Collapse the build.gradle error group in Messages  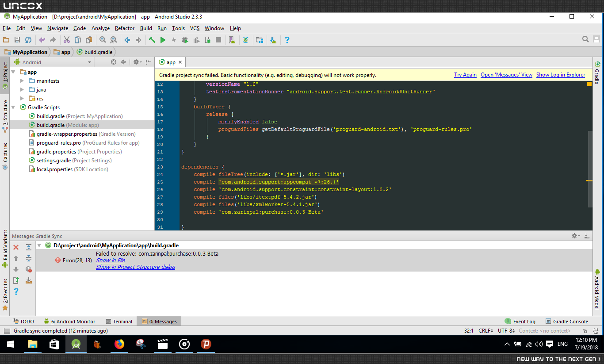pyautogui.click(x=39, y=245)
